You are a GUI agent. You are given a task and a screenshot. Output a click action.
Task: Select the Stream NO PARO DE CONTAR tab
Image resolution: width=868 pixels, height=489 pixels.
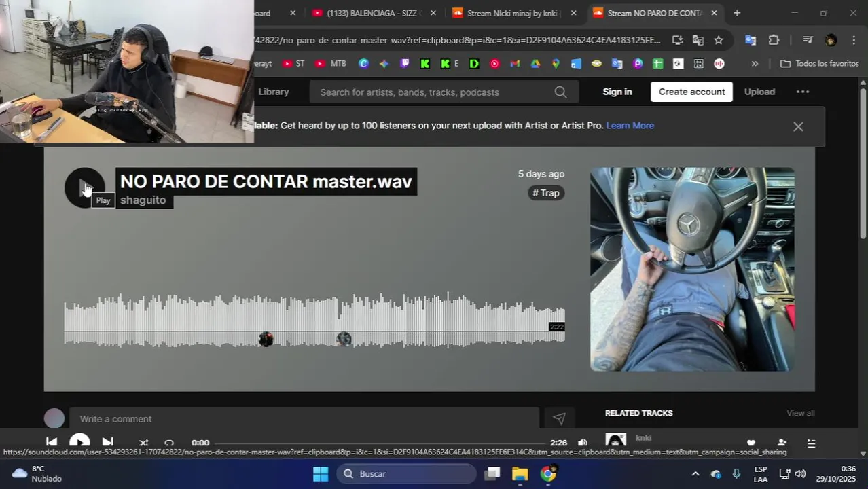point(655,13)
